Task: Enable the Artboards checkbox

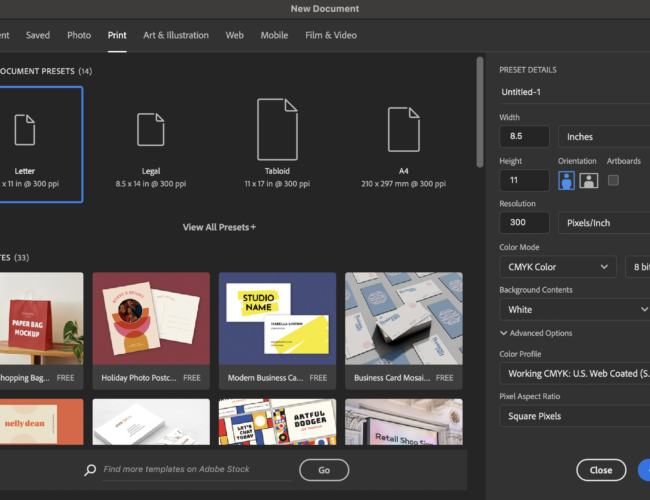Action: (613, 180)
